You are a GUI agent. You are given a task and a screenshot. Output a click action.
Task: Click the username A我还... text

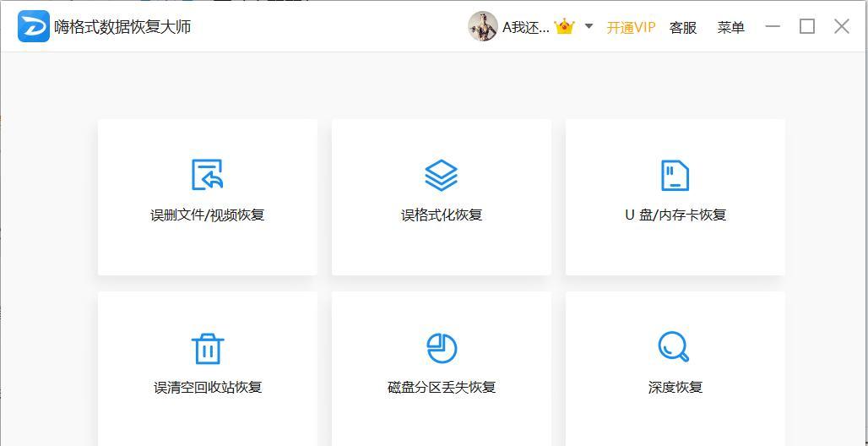coord(526,27)
